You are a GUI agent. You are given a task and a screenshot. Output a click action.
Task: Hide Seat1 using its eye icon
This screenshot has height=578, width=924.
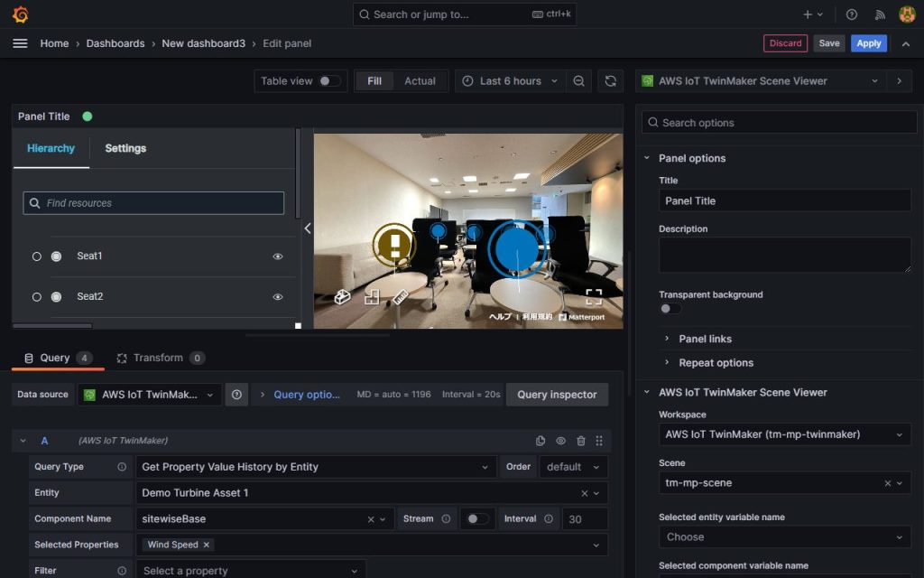point(277,256)
